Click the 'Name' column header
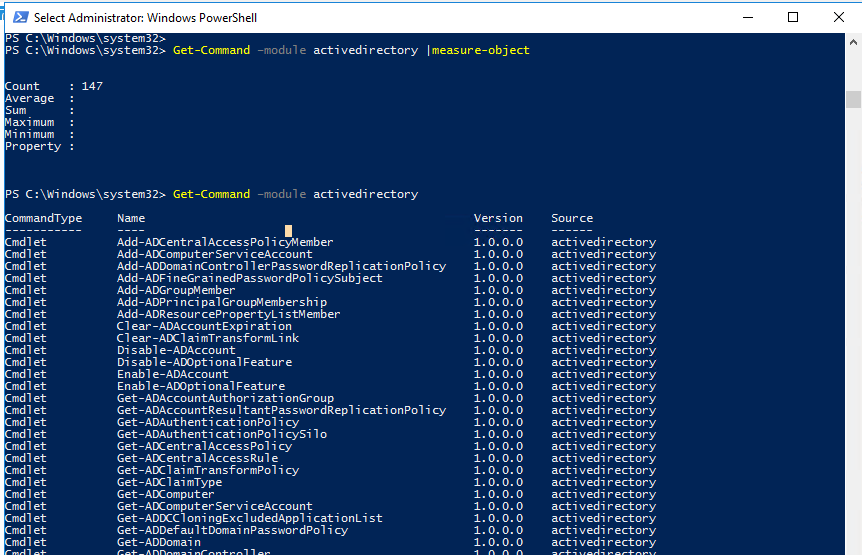This screenshot has height=555, width=862. [x=131, y=218]
